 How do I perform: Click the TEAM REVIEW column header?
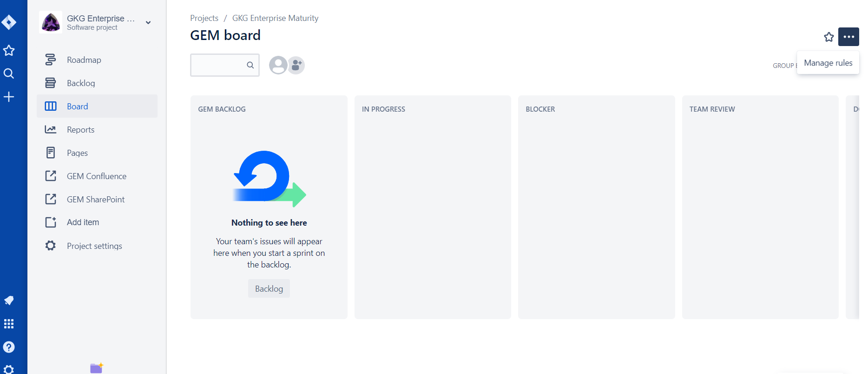point(712,109)
